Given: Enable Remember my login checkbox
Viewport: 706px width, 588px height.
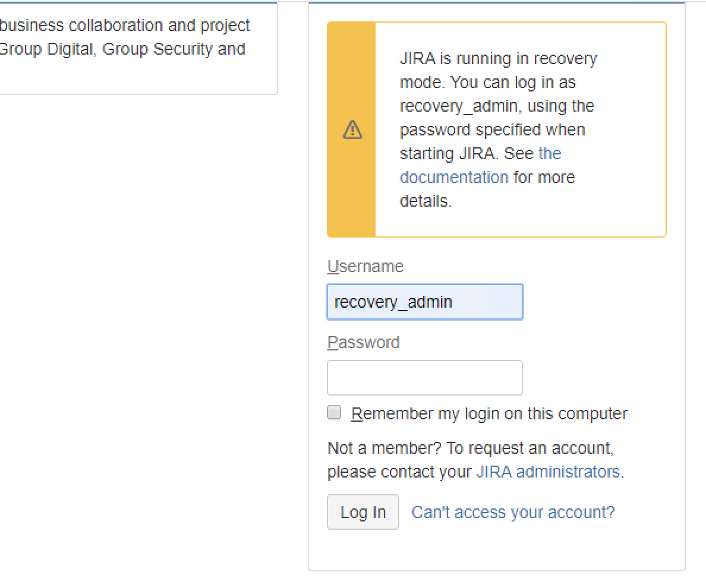Looking at the screenshot, I should [x=334, y=412].
